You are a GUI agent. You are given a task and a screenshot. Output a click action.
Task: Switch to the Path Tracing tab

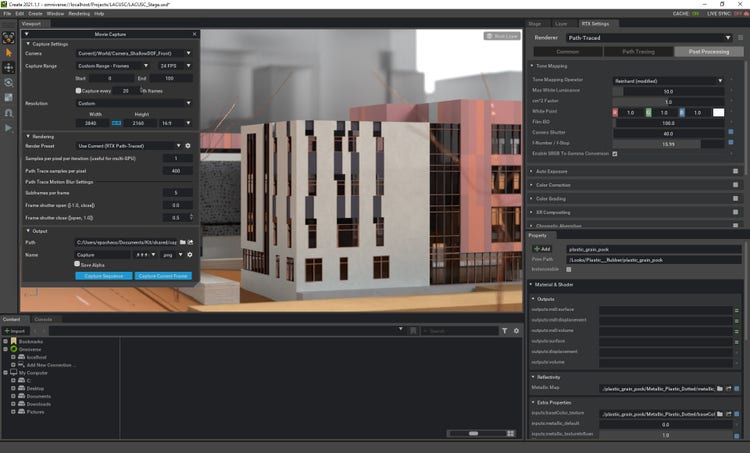pos(637,50)
